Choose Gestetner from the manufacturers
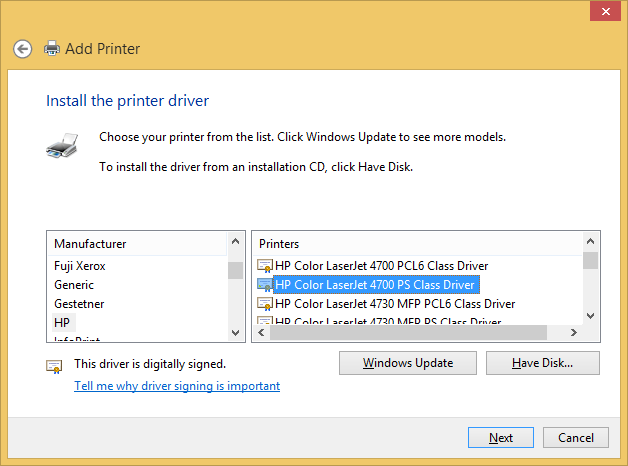This screenshot has width=628, height=466. [x=79, y=304]
